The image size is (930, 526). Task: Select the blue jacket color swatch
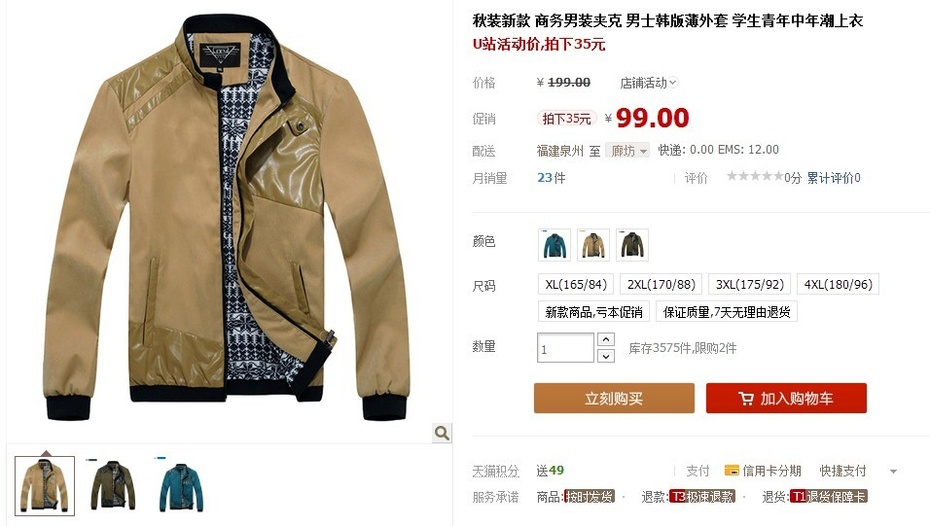[x=555, y=245]
